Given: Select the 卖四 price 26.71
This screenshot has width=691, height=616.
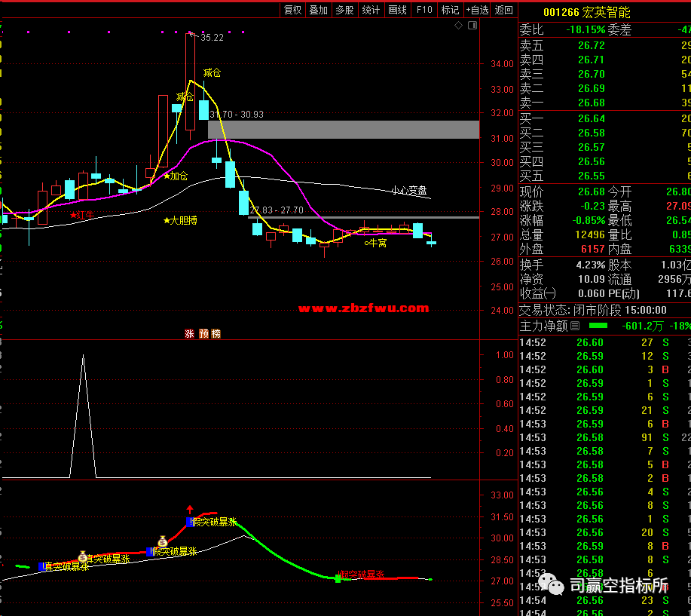Looking at the screenshot, I should coord(592,60).
